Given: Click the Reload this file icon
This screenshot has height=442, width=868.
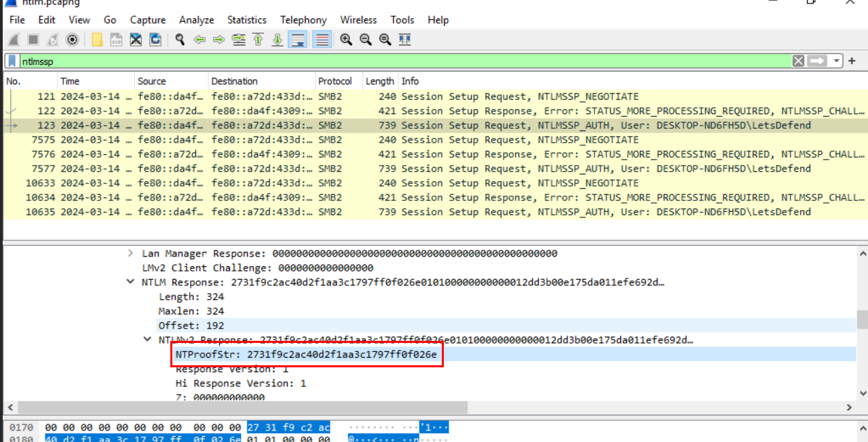Looking at the screenshot, I should point(155,40).
